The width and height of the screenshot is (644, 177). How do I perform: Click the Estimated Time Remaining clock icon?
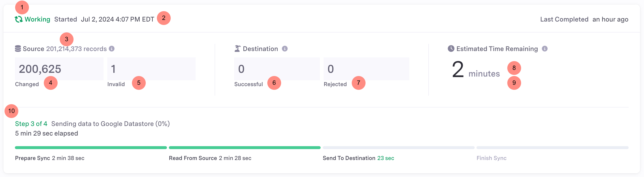coord(451,49)
